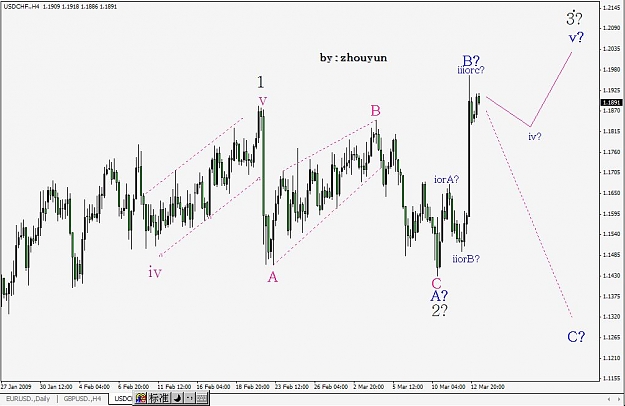Select the 'iiorB?' wave label
Viewport: 625px width, 406px height.
[466, 259]
